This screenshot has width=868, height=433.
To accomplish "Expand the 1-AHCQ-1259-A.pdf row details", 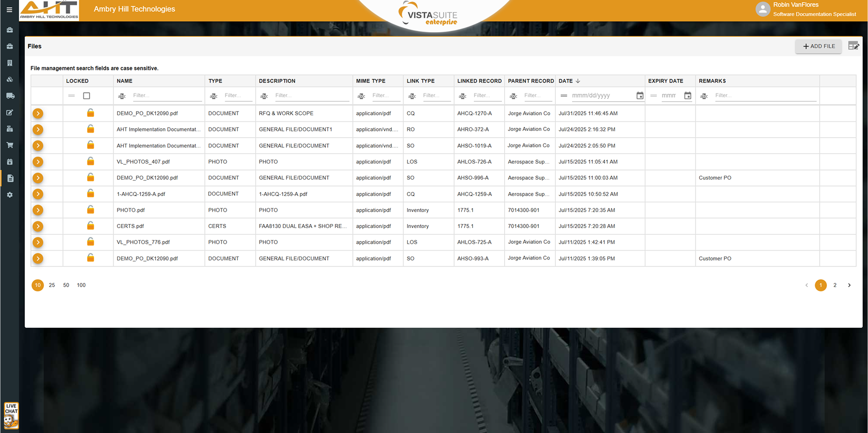I will pyautogui.click(x=38, y=194).
